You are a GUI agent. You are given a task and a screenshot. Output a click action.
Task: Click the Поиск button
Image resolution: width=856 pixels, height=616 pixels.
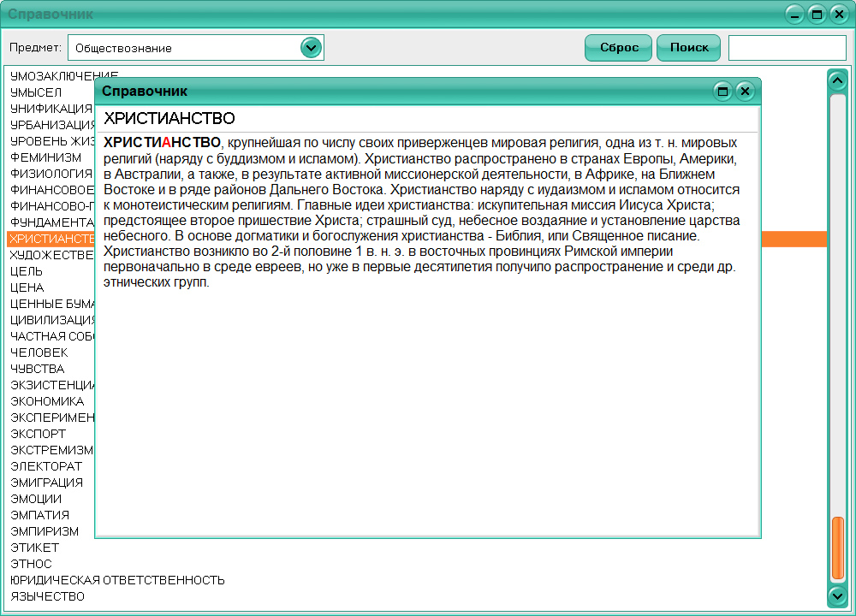point(689,48)
